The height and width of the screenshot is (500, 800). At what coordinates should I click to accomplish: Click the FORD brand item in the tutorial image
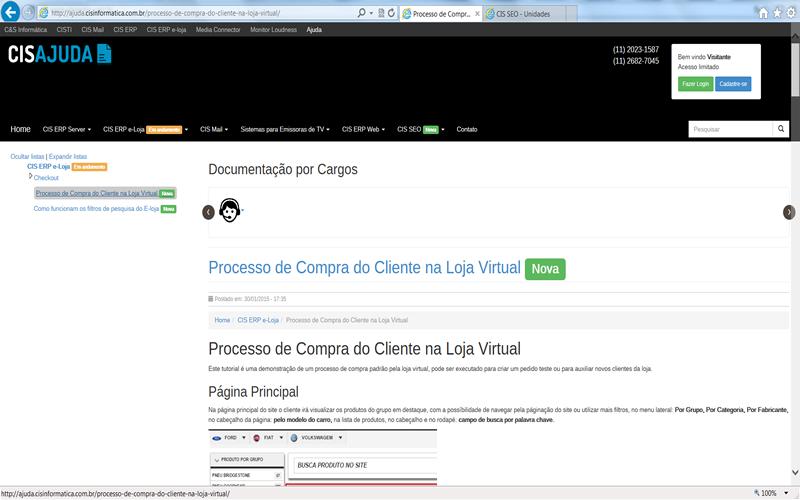pos(229,438)
